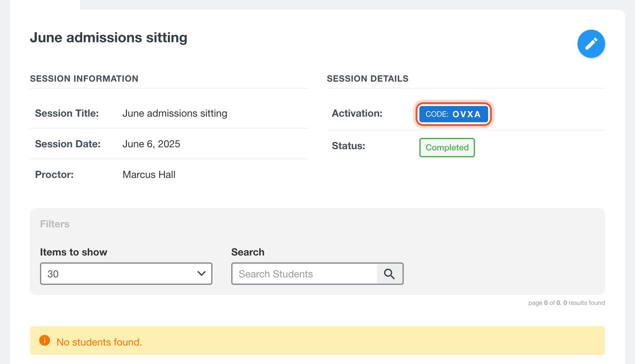Open the Items to show dropdown

pos(126,274)
